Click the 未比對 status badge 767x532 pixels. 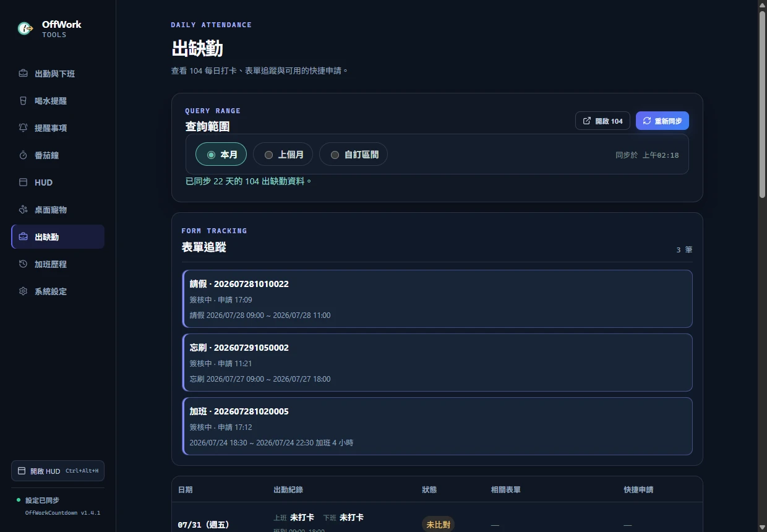(x=438, y=525)
